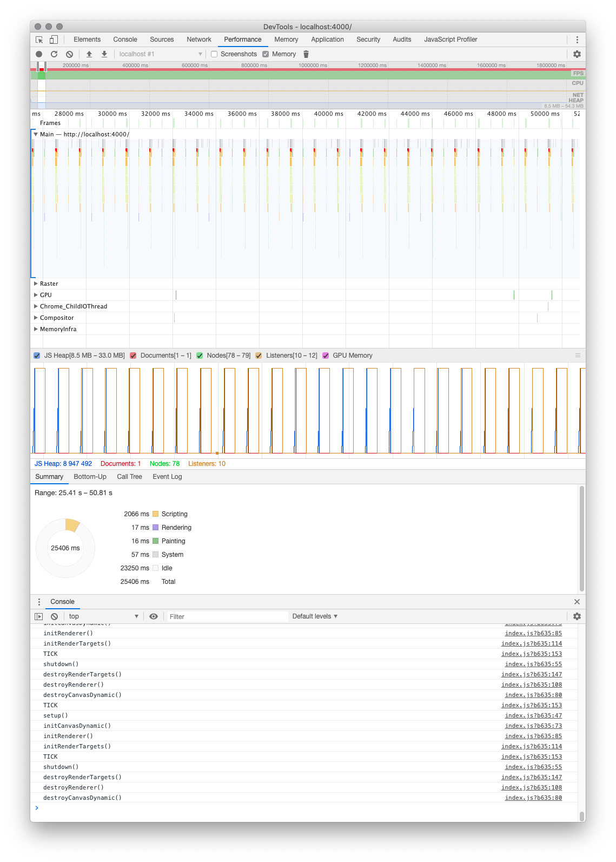Image resolution: width=616 pixels, height=862 pixels.
Task: Open the Memory panel tab
Action: tap(286, 40)
